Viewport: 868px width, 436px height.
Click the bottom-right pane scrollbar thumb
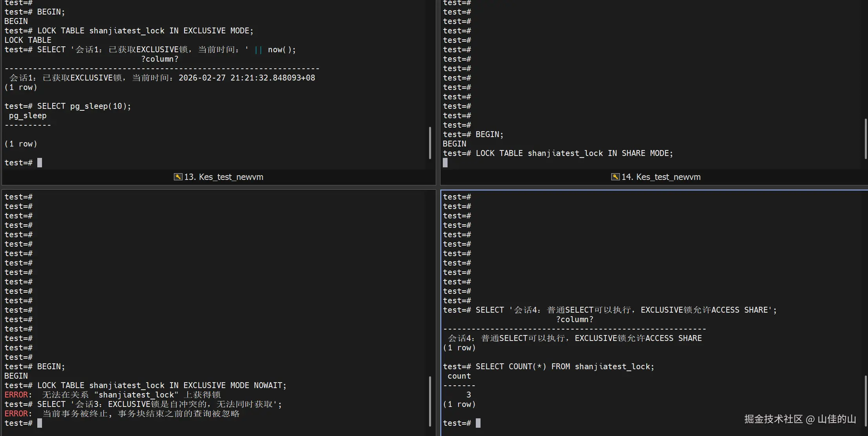click(x=866, y=401)
